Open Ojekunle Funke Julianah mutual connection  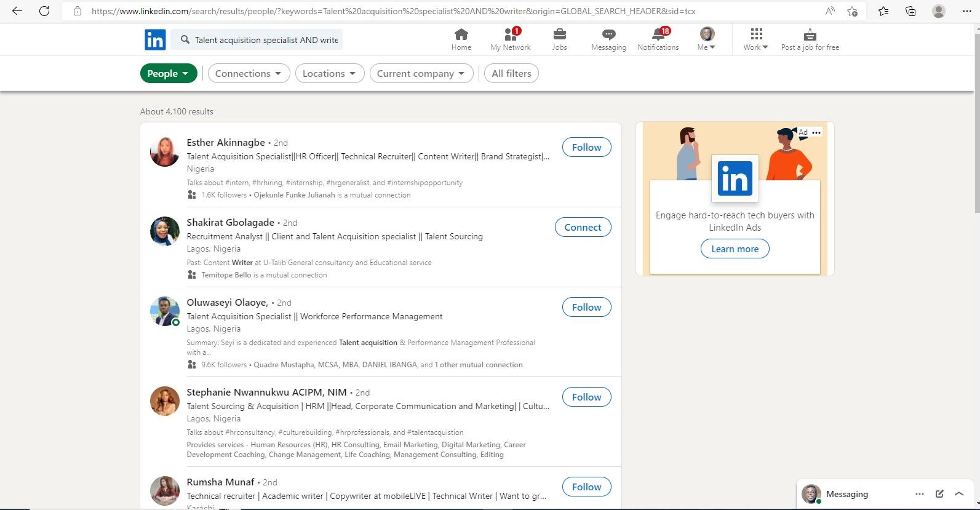click(295, 195)
